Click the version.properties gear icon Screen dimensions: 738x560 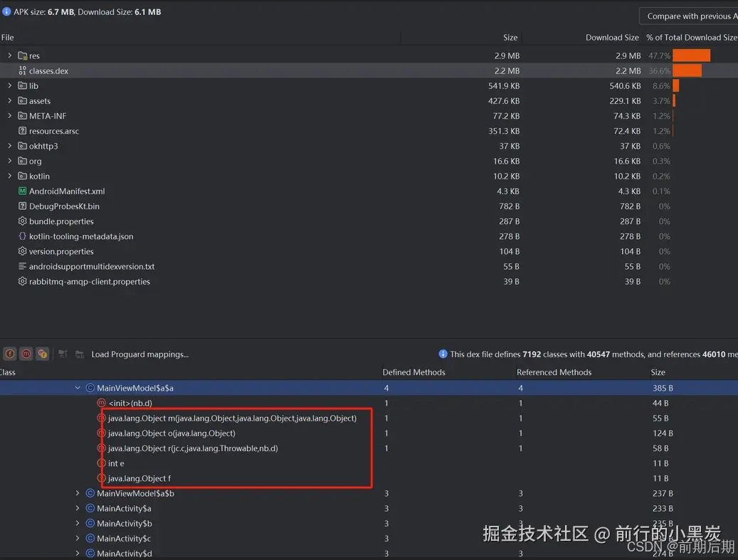click(x=22, y=251)
